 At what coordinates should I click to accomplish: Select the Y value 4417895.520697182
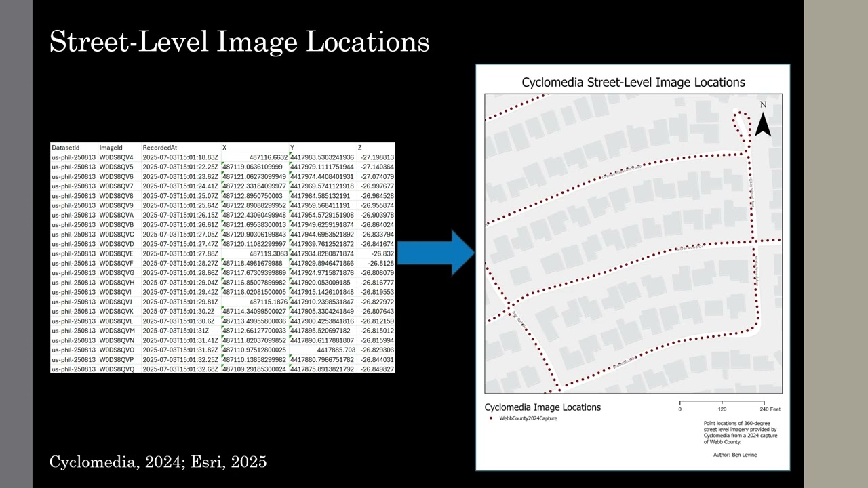[320, 331]
